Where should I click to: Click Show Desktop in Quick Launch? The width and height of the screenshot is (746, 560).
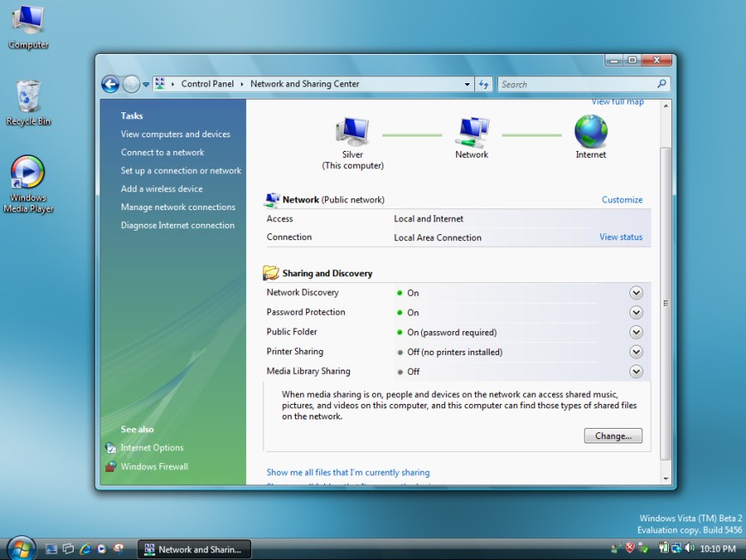(x=51, y=549)
